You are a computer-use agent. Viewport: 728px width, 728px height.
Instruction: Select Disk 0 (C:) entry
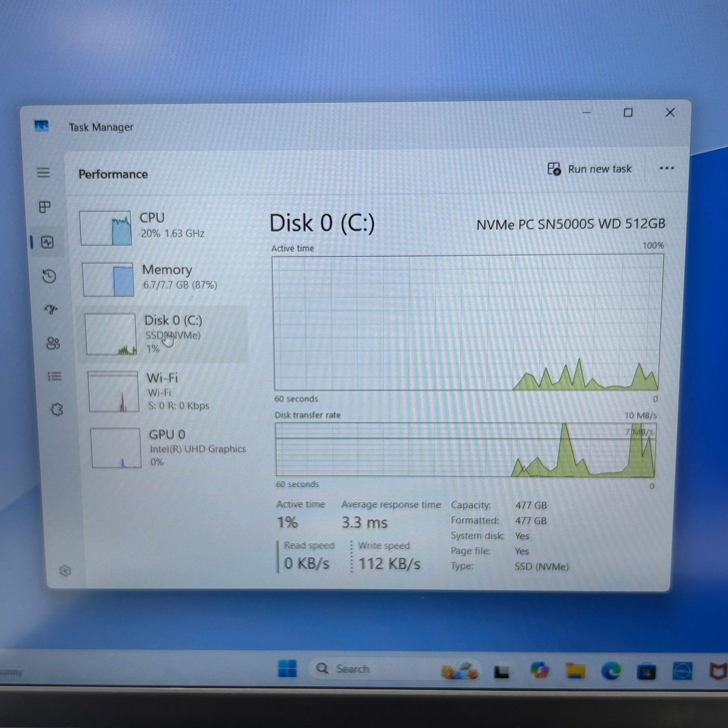pos(164,334)
